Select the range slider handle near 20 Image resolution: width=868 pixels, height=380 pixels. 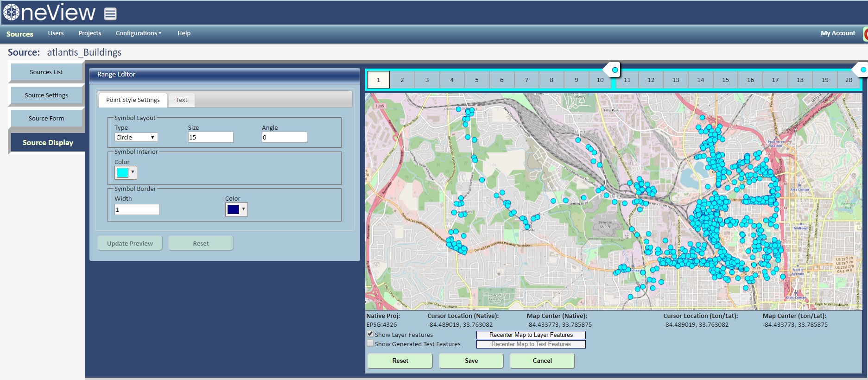pyautogui.click(x=861, y=70)
